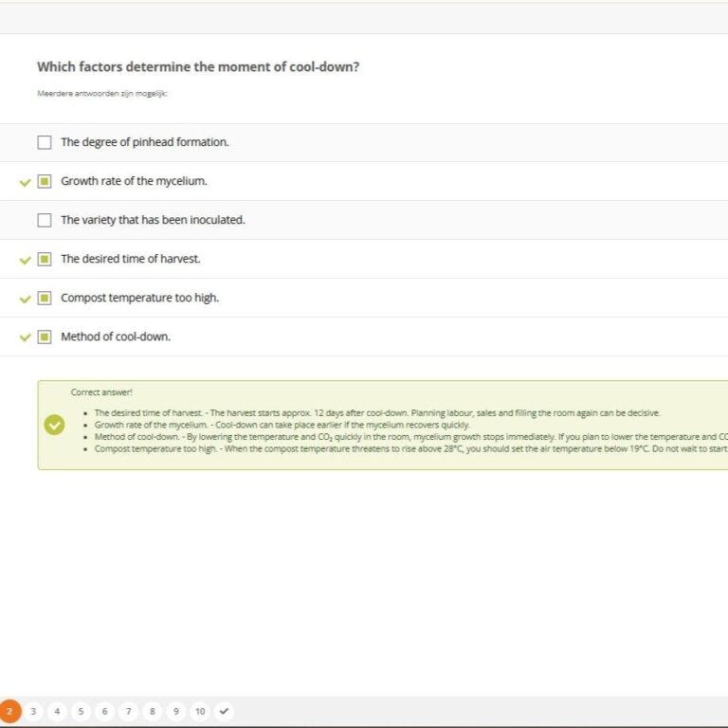
Task: Click the round green check icon in 'Correct answer!' box
Action: (55, 425)
